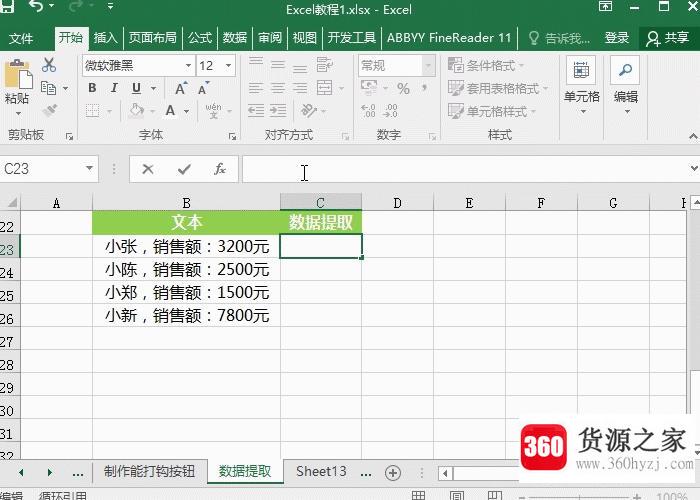Viewport: 700px width, 500px height.
Task: Click the Merge and Center icon
Action: (325, 88)
